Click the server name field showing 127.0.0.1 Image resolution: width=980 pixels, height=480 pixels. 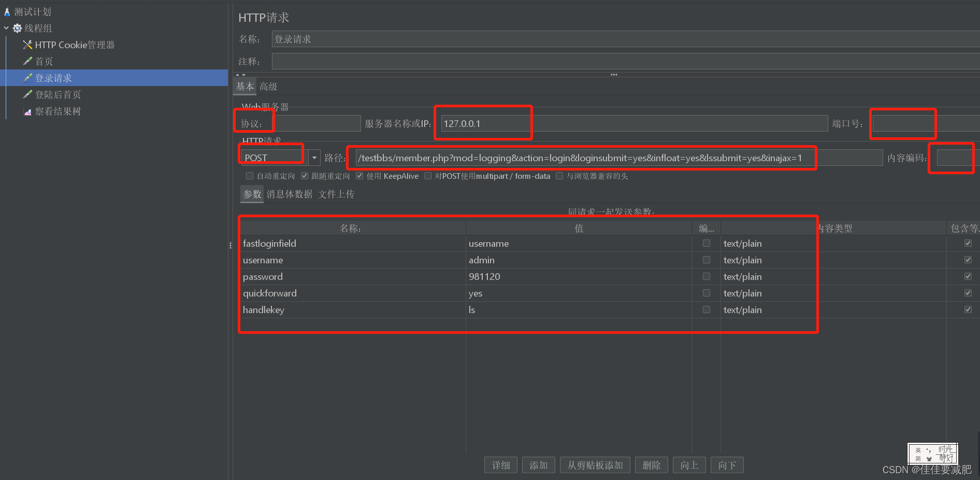click(x=635, y=123)
